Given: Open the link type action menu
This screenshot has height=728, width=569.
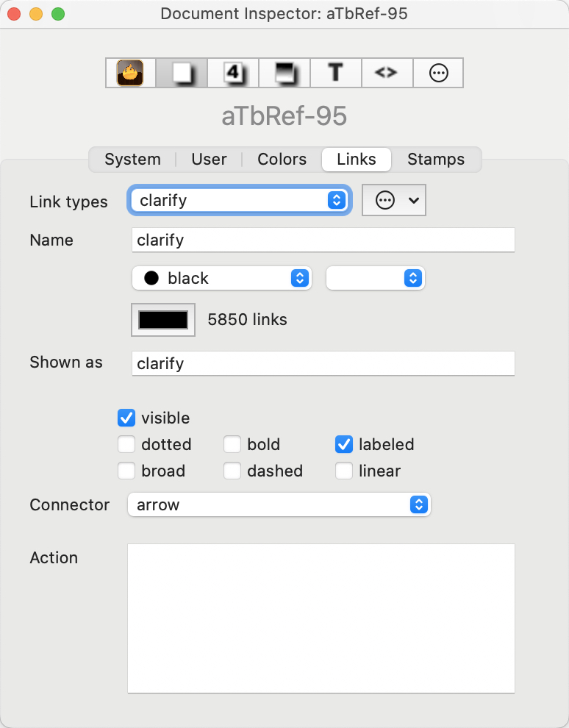Looking at the screenshot, I should 394,200.
